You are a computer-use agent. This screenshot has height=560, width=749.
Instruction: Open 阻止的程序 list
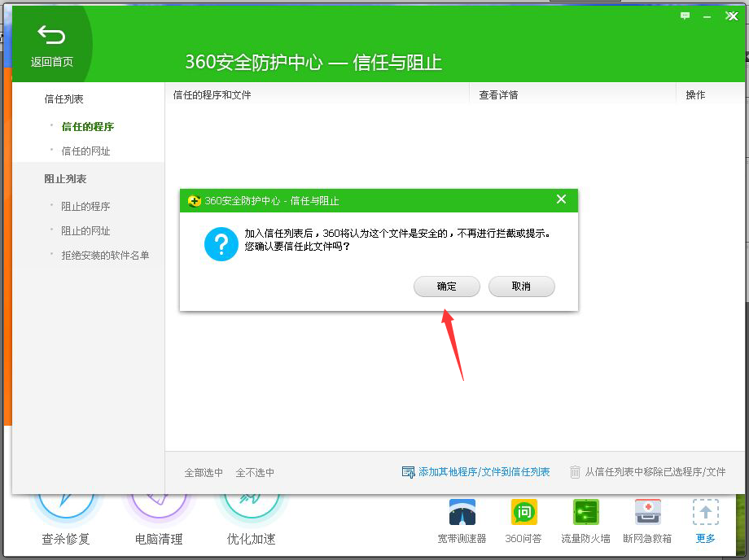point(86,206)
